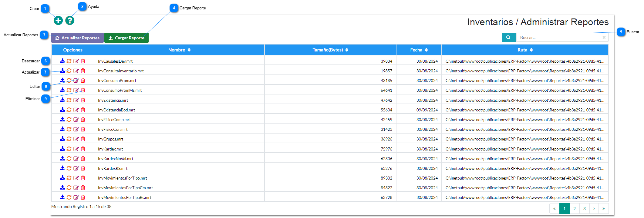The width and height of the screenshot is (644, 218).
Task: Refresh InvMovimientosPorTipoCm.mrt row
Action: coord(69,187)
